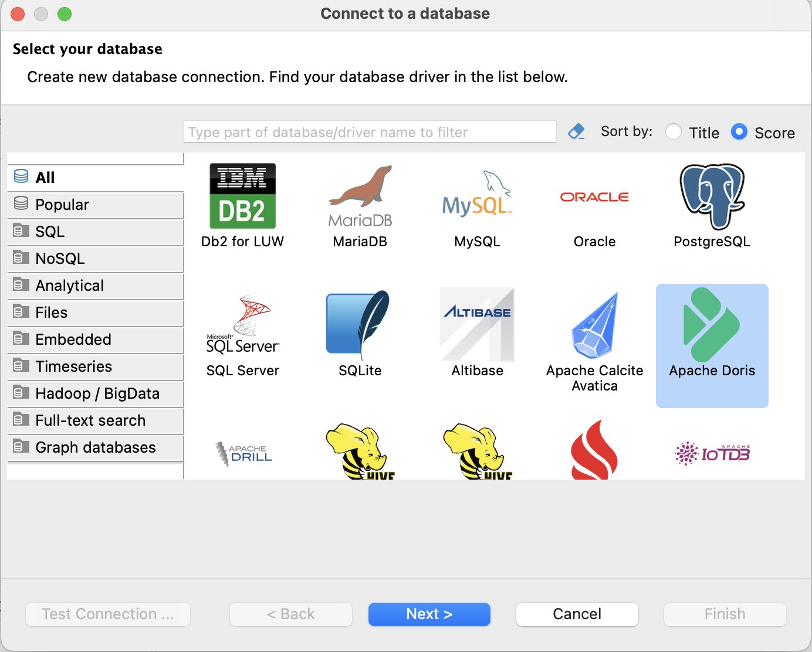The image size is (812, 652).
Task: Choose the PostgreSQL elephant icon
Action: click(712, 196)
